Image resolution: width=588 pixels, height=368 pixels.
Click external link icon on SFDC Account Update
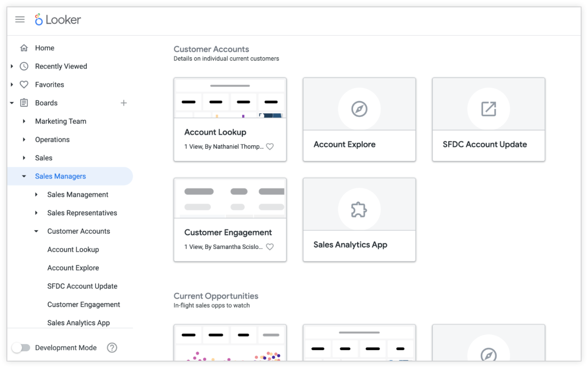point(488,109)
